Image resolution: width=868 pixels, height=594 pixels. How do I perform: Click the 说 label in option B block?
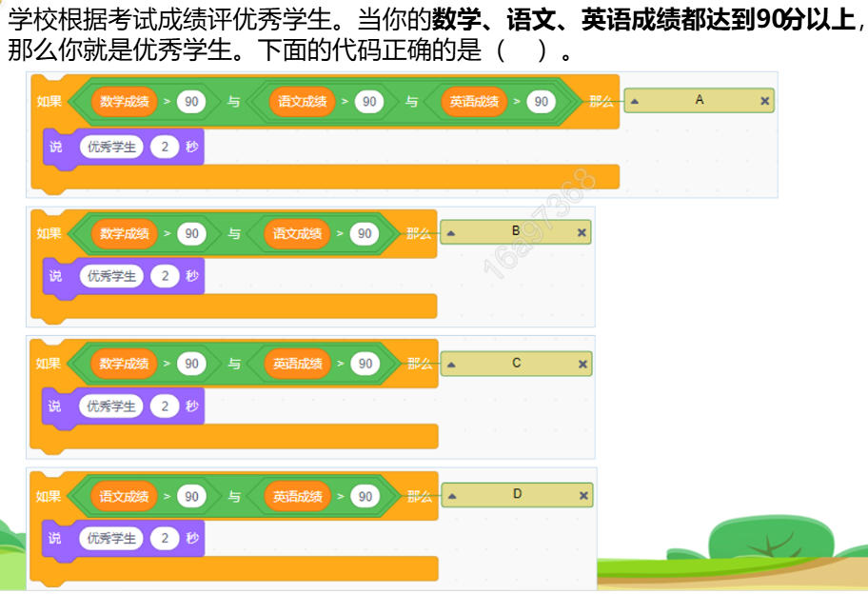tap(55, 276)
